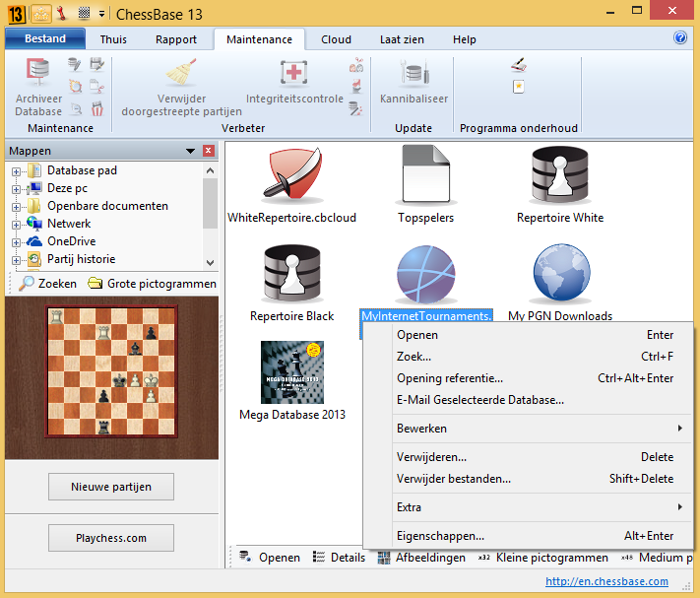Image resolution: width=700 pixels, height=598 pixels.
Task: Click the Nieuwe partijen button
Action: pos(111,487)
